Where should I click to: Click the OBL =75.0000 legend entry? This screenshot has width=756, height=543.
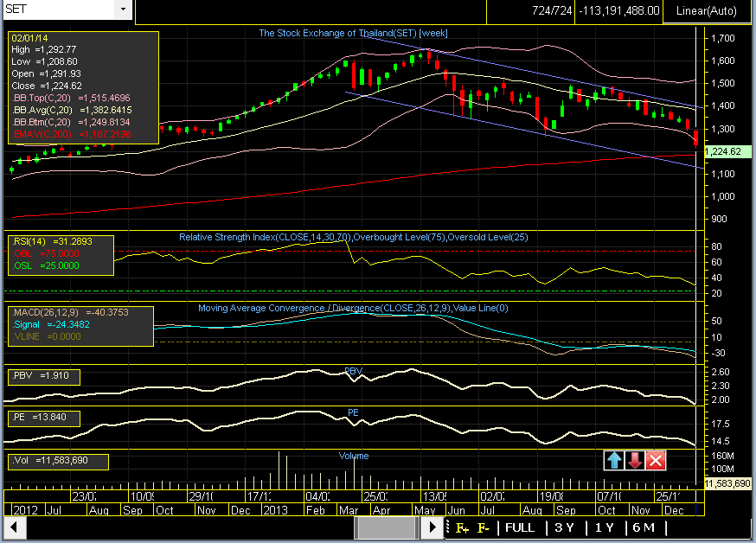coord(46,253)
